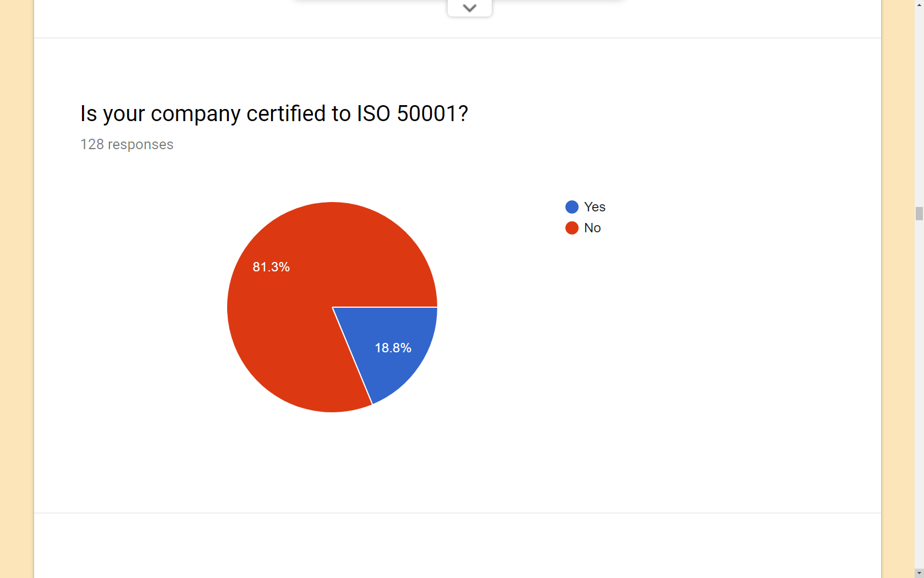Click the word 'responses' below the heading

(140, 144)
